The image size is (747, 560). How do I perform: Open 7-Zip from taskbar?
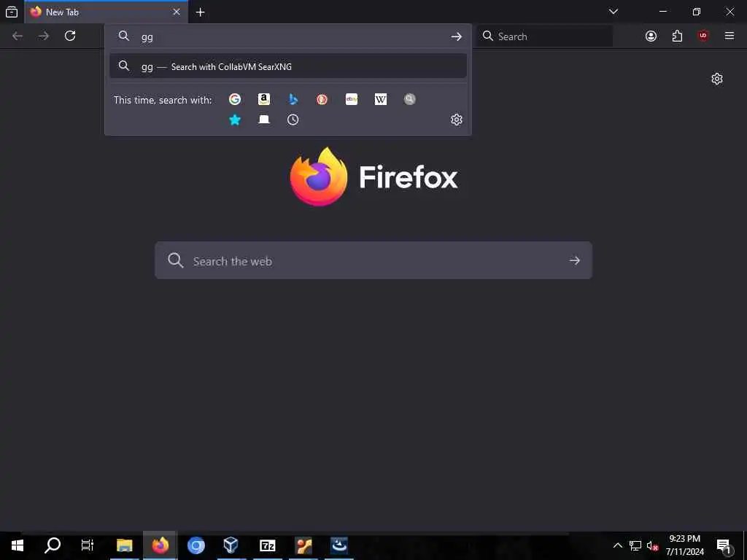pyautogui.click(x=267, y=545)
